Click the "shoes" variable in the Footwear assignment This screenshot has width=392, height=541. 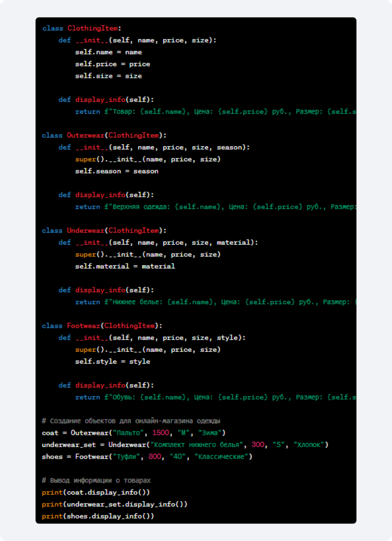click(52, 457)
